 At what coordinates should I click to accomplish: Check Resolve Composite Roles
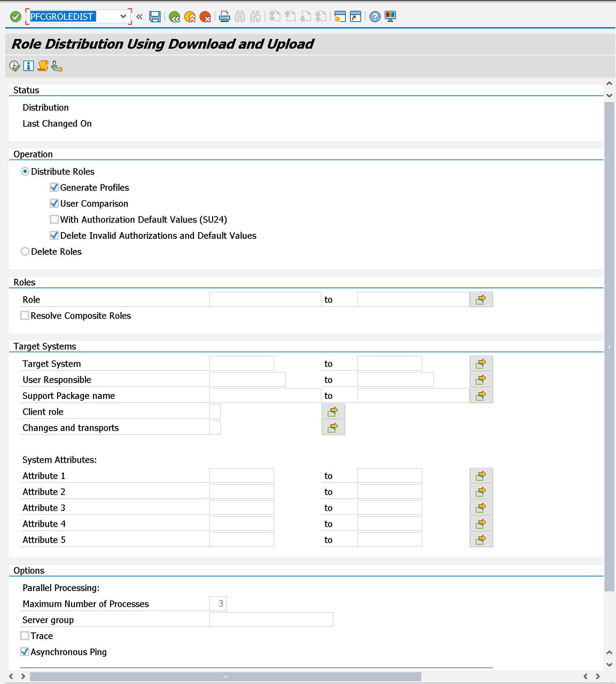[x=24, y=315]
